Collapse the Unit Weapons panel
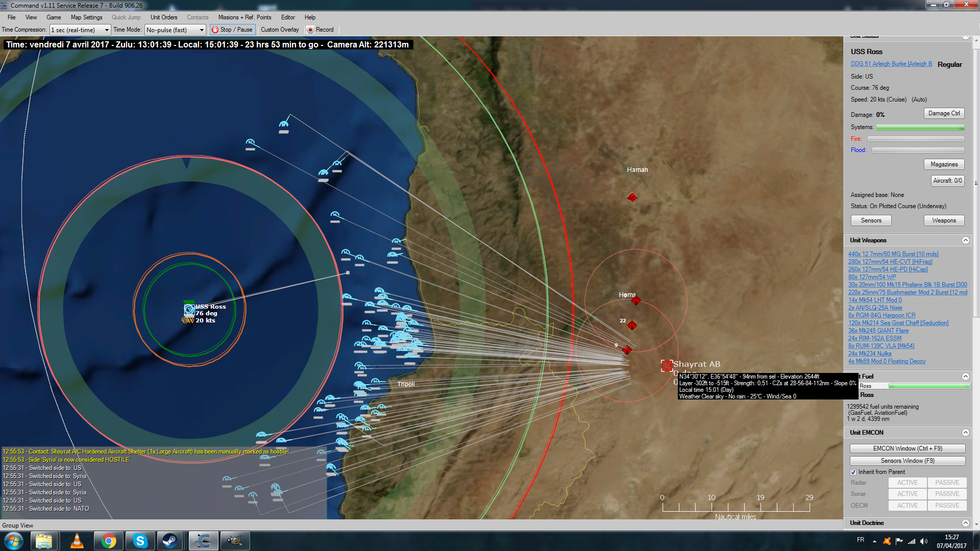Viewport: 980px width, 551px height. click(965, 240)
